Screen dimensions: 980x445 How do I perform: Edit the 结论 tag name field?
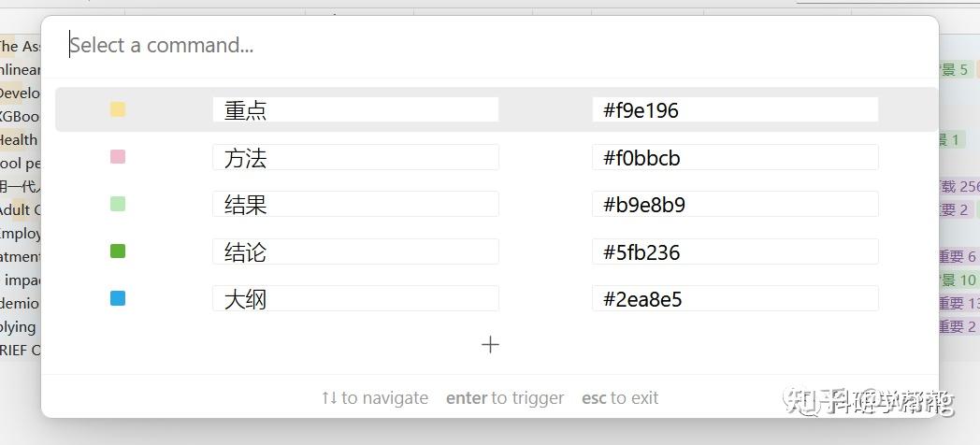(x=355, y=251)
